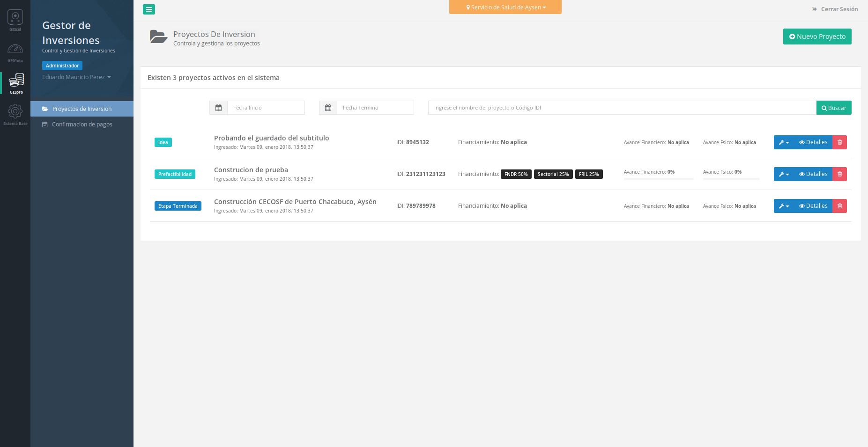Viewport: 868px width, 447px height.
Task: Delete the Construcion de prueba project
Action: pos(839,174)
